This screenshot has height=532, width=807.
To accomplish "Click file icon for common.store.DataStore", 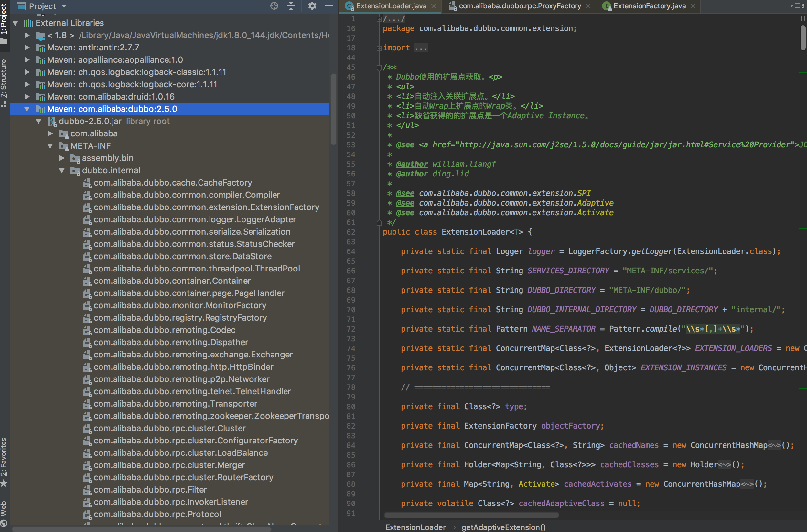I will 87,257.
